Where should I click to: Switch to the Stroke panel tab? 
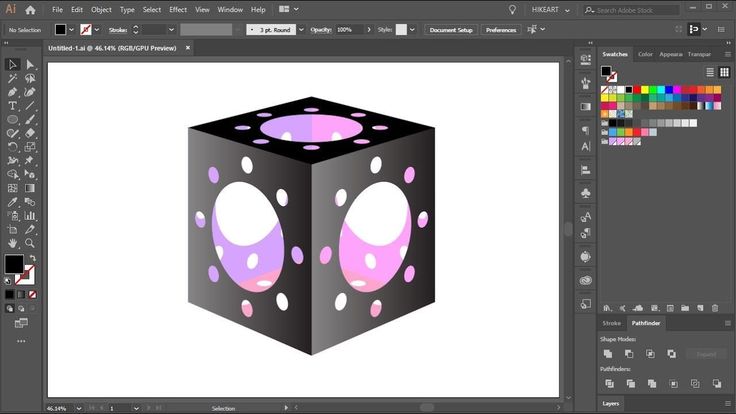[x=611, y=323]
